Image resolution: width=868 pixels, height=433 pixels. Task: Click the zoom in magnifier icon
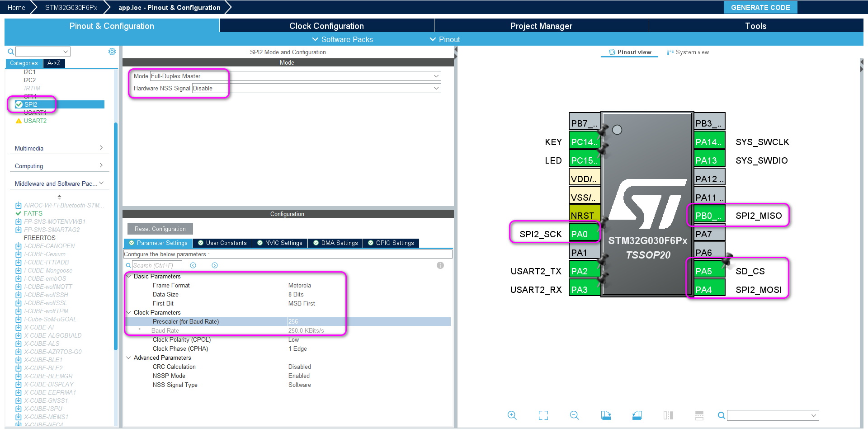[x=512, y=415]
